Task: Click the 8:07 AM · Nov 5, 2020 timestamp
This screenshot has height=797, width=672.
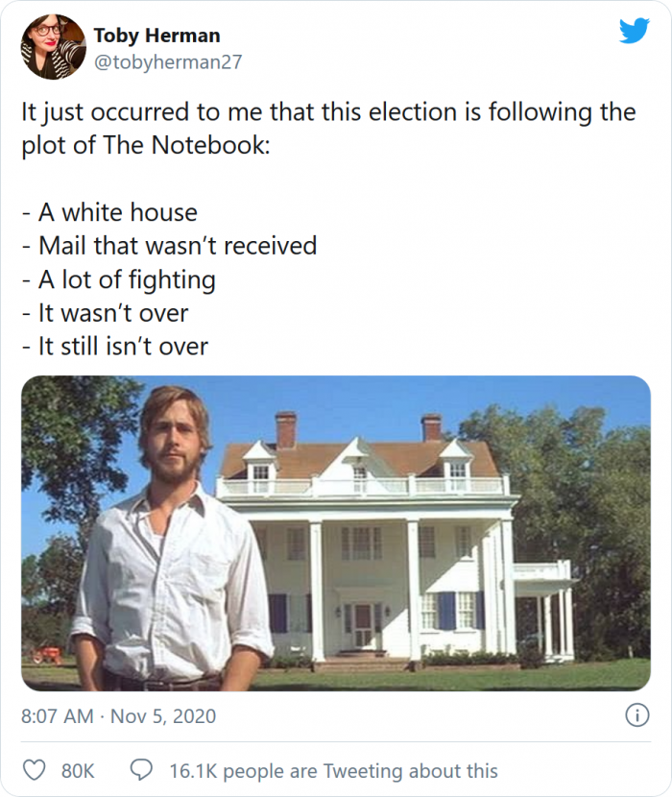Action: point(119,716)
